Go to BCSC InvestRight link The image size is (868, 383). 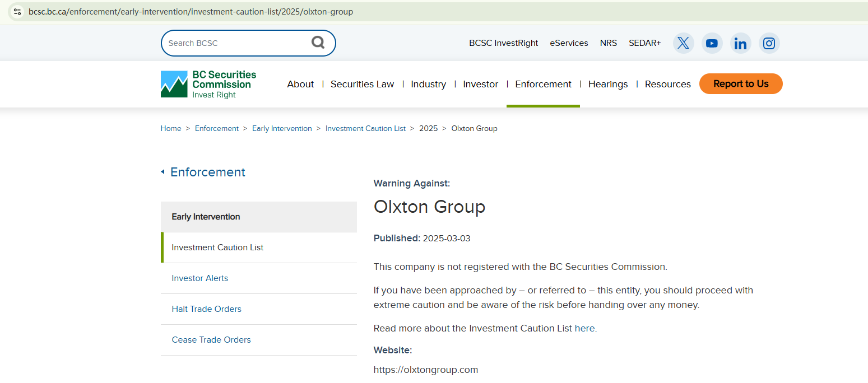(503, 43)
